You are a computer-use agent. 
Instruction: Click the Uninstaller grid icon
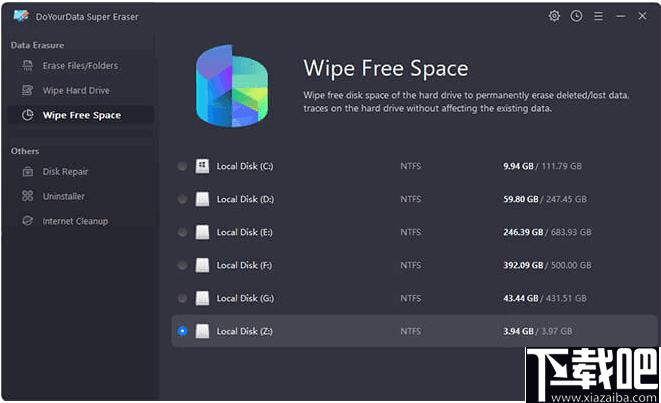pos(27,196)
